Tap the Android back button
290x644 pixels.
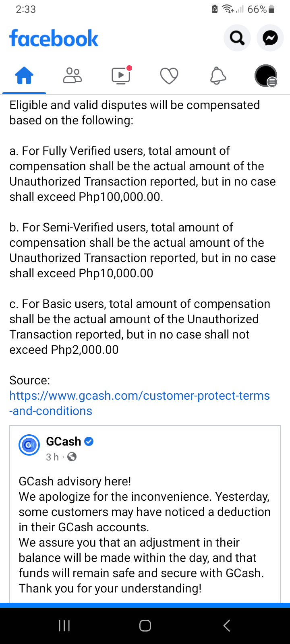click(227, 625)
